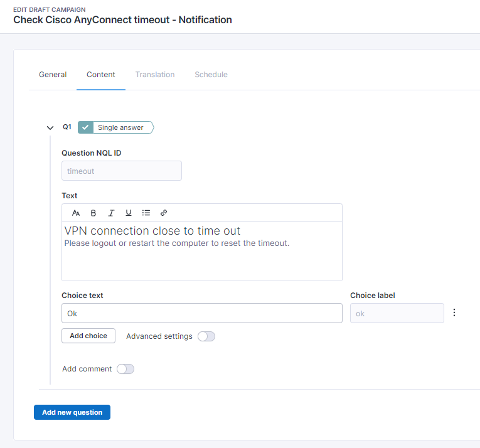Enable the Advanced settings toggle

(x=206, y=336)
